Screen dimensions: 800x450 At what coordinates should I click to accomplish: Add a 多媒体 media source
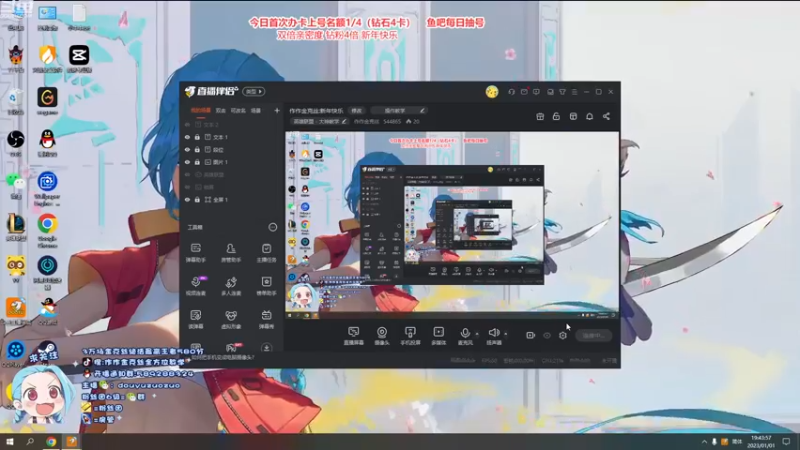tap(439, 336)
